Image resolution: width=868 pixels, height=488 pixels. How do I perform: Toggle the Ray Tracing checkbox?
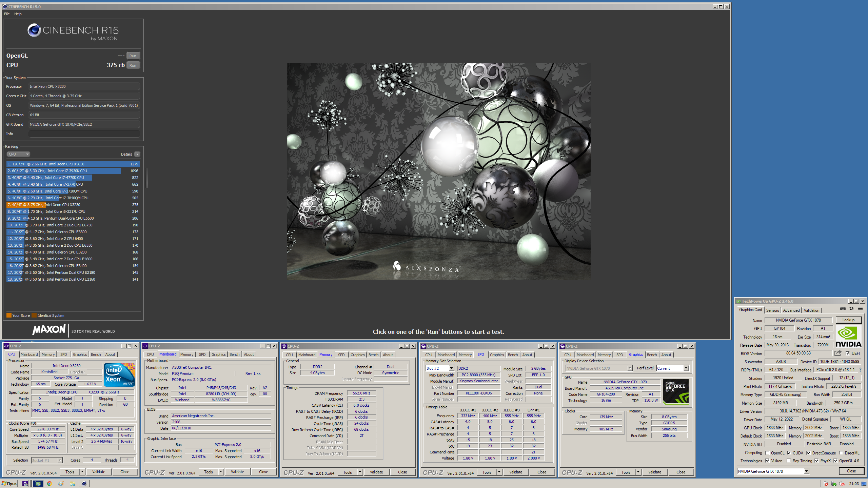coord(789,461)
